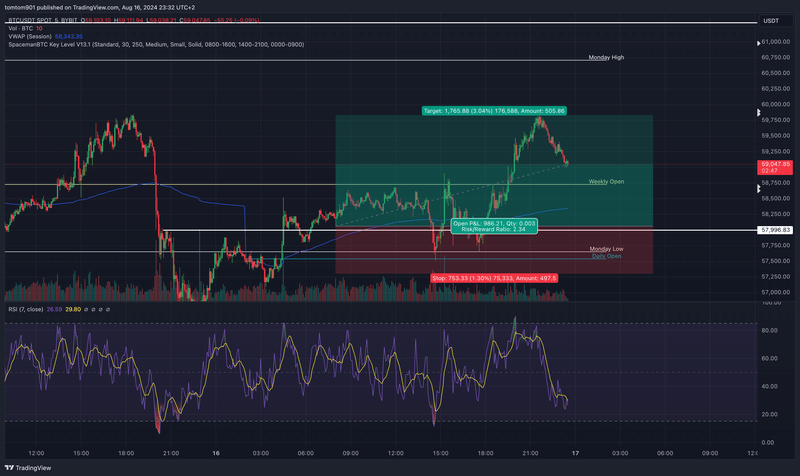This screenshot has height=476, width=800.
Task: Click the 58,750.00 price axis label
Action: point(776,183)
